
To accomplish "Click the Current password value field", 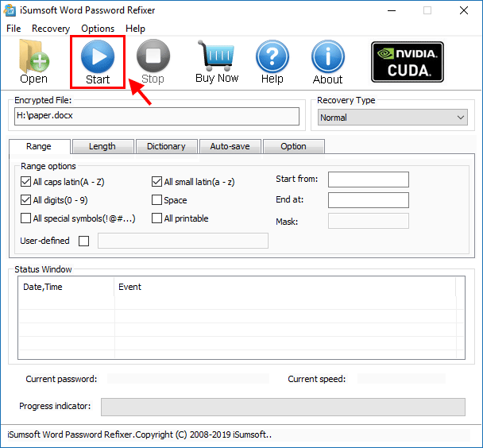I will click(x=188, y=379).
